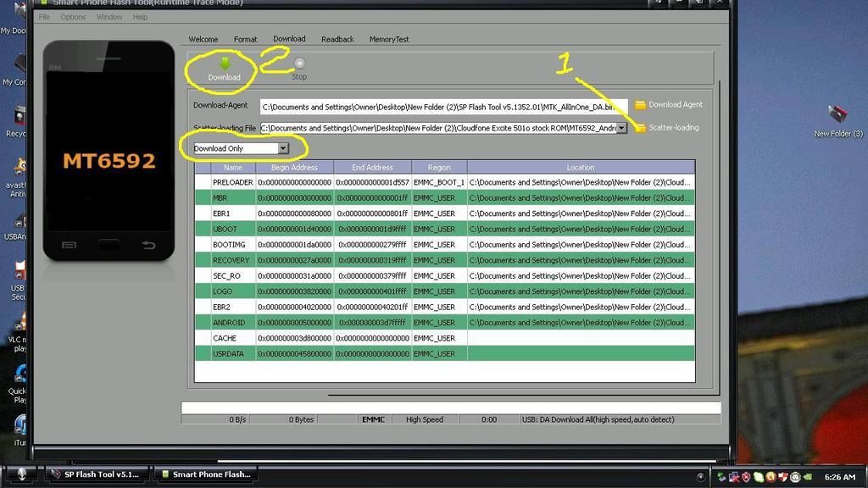Screen dimensions: 868x488
Task: Switch to the Readback tab
Action: click(337, 39)
